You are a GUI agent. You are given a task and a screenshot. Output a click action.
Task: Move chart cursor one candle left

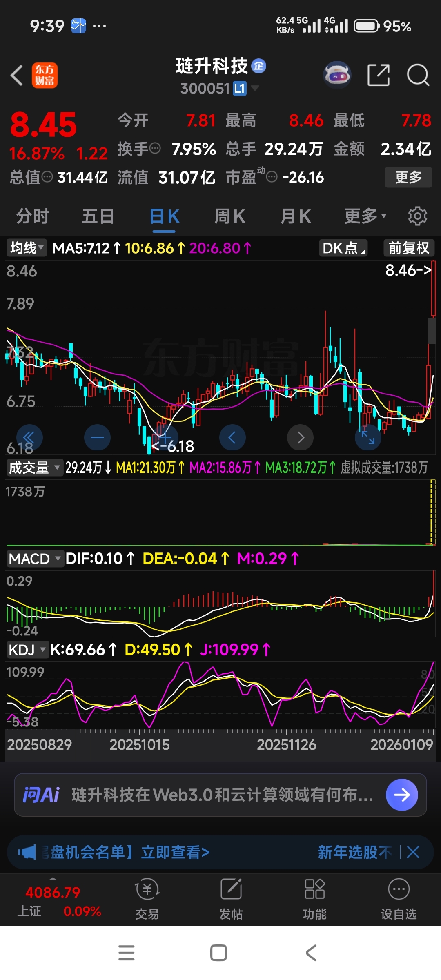(232, 437)
